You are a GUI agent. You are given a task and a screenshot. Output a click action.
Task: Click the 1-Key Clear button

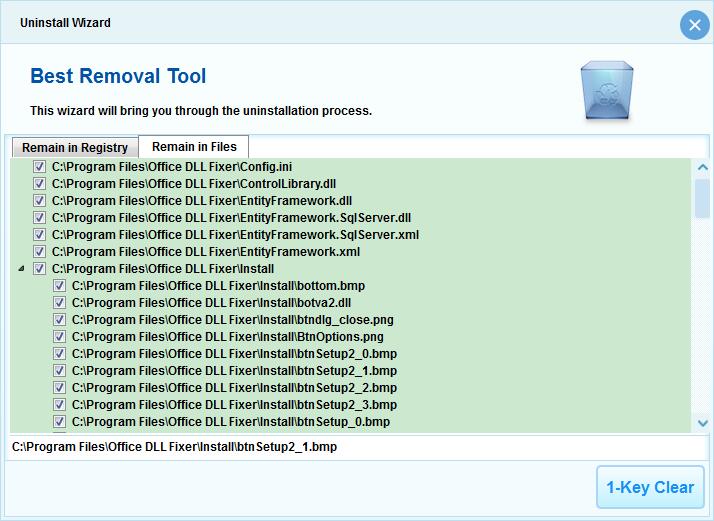pyautogui.click(x=650, y=487)
